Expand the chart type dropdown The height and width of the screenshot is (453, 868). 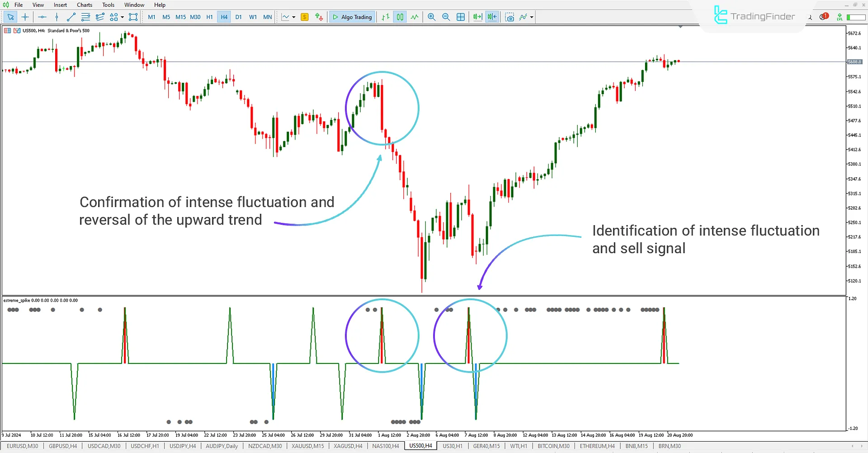293,17
